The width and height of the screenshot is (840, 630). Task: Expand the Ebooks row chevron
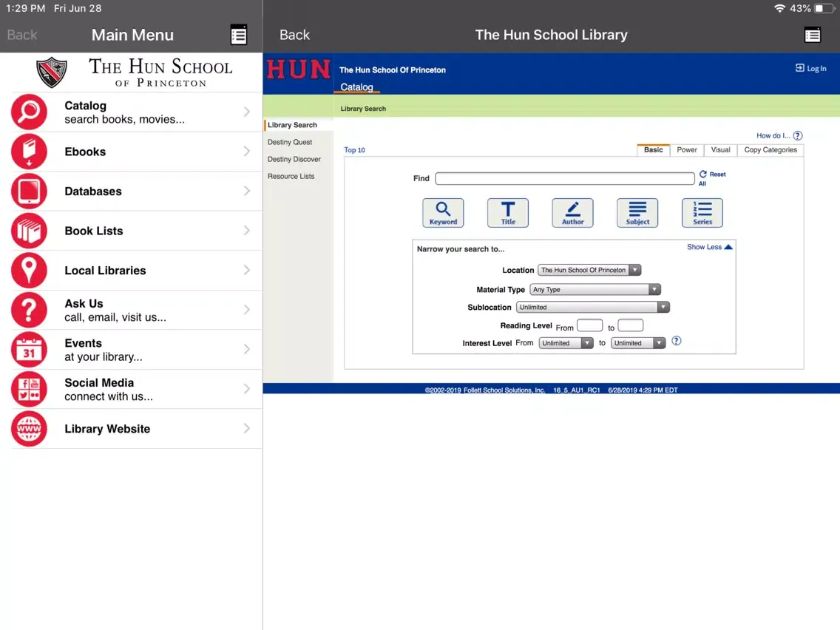pos(246,151)
